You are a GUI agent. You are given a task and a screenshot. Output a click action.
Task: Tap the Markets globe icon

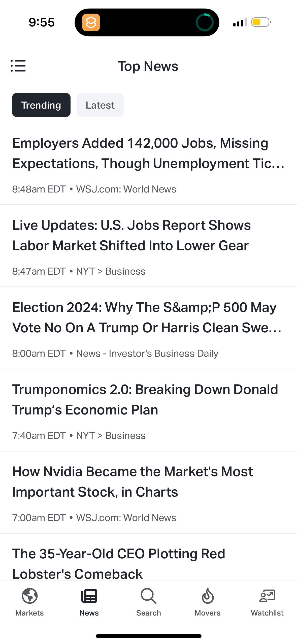30,596
